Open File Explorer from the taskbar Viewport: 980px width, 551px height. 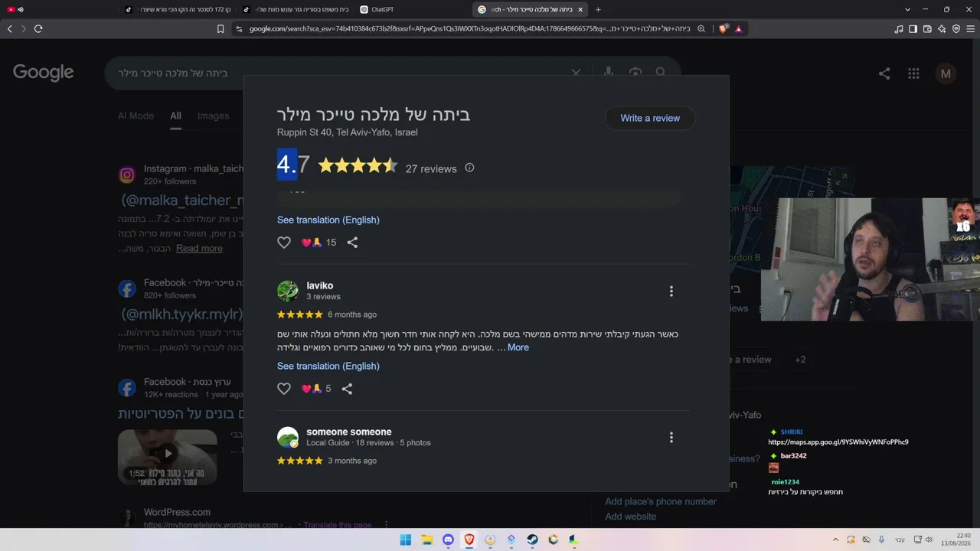(x=427, y=540)
